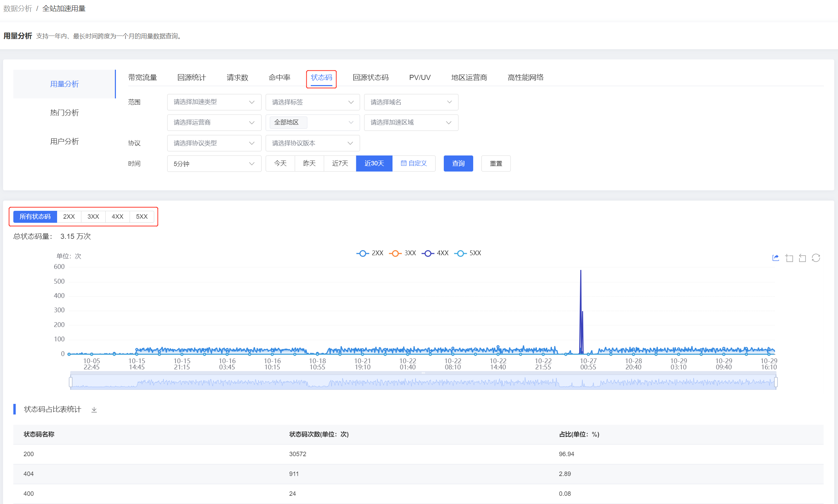The width and height of the screenshot is (838, 504).
Task: Click the 96.94 percentage cell
Action: point(567,454)
